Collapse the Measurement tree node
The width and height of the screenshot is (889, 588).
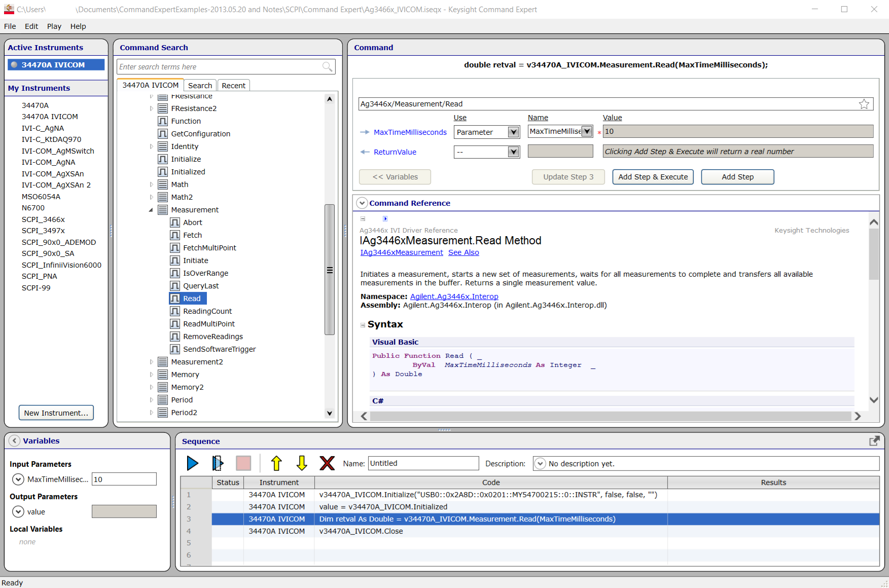coord(151,210)
